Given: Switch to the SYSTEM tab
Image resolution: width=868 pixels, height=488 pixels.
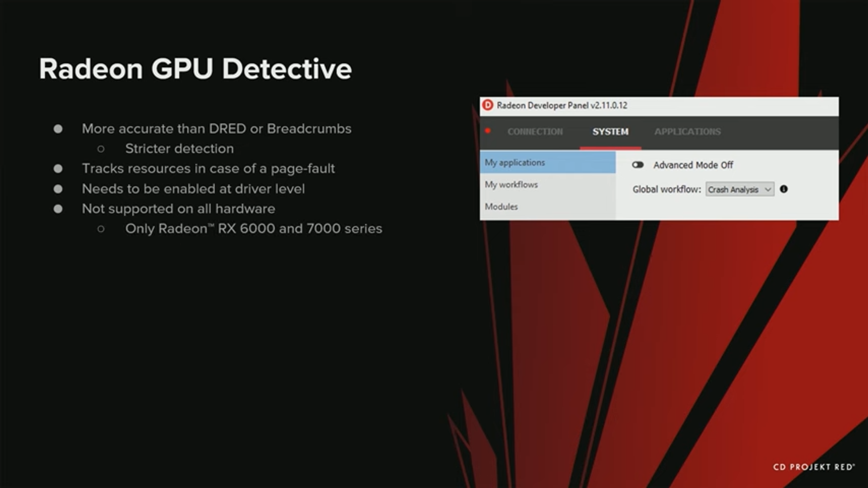Looking at the screenshot, I should pos(610,132).
